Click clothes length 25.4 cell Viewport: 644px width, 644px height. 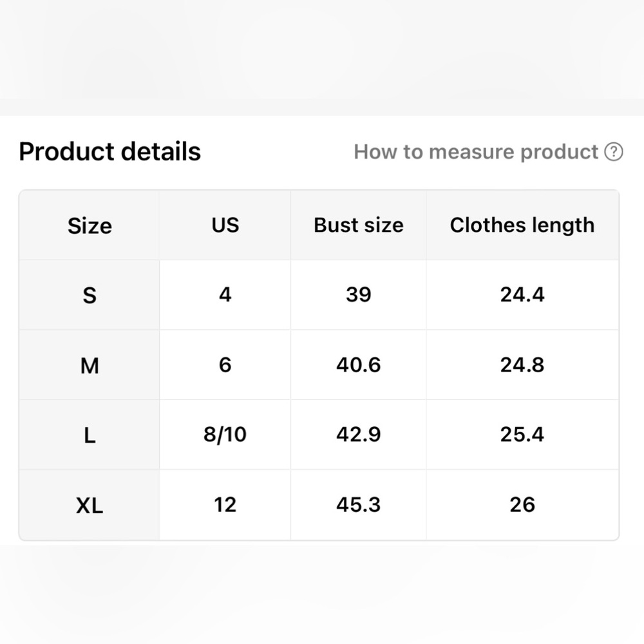522,435
